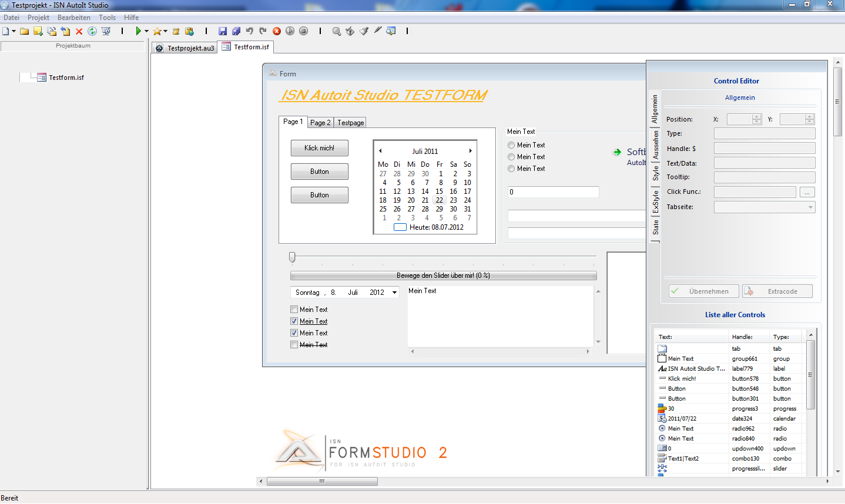
Task: Switch to the Testprojekt.au3 tab
Action: click(x=185, y=48)
